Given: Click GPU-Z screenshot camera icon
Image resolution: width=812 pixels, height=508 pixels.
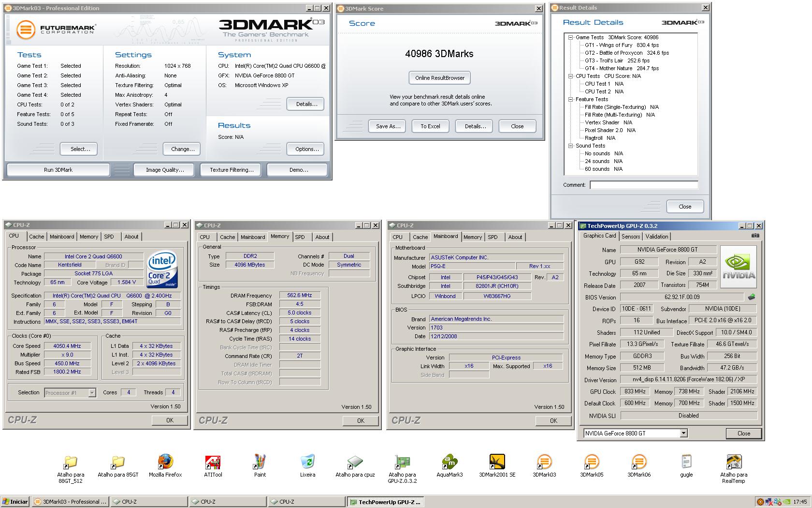Looking at the screenshot, I should pyautogui.click(x=755, y=236).
